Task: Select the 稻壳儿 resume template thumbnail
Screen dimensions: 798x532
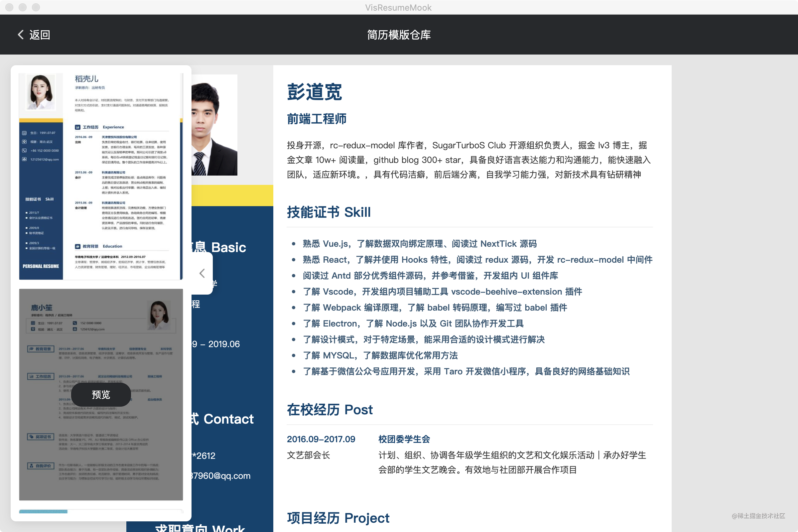Action: 101,177
